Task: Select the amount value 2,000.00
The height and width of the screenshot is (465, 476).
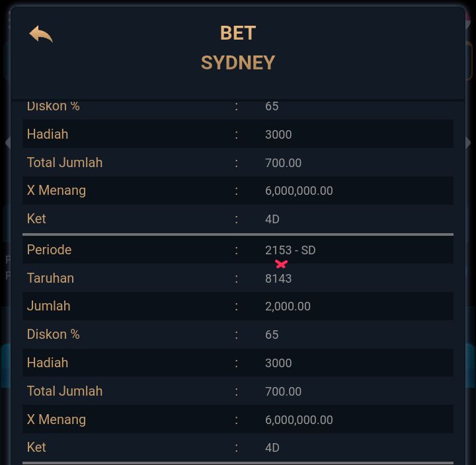Action: pyautogui.click(x=288, y=306)
